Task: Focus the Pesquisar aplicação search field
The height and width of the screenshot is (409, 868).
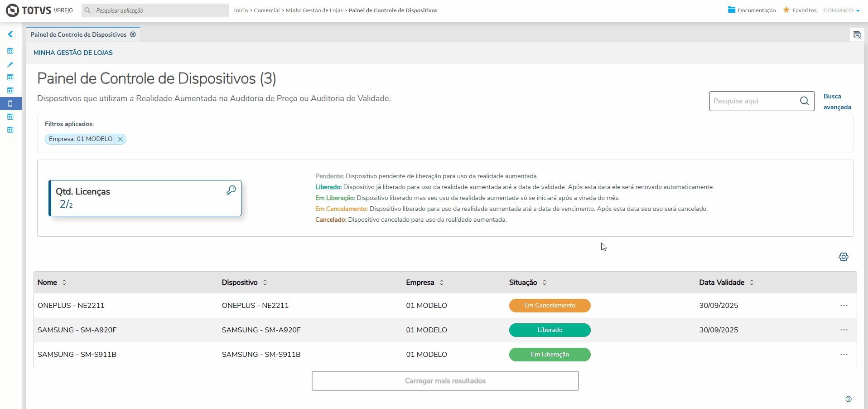Action: click(161, 10)
